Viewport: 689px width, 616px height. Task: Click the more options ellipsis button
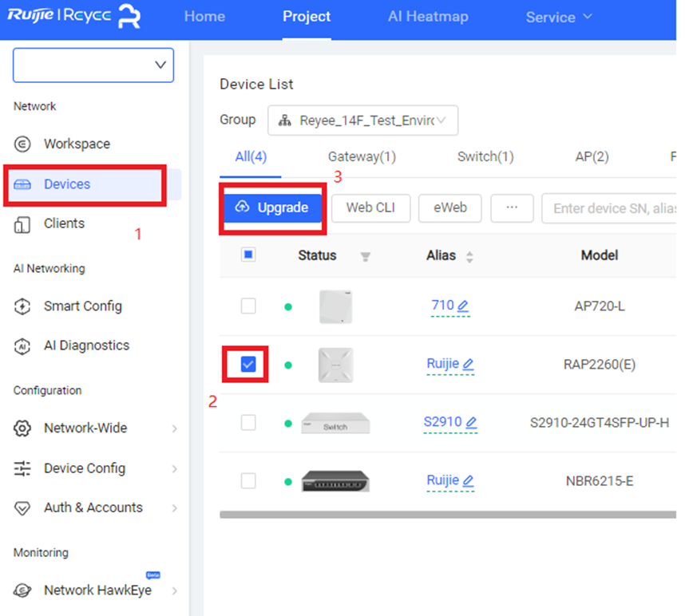512,208
